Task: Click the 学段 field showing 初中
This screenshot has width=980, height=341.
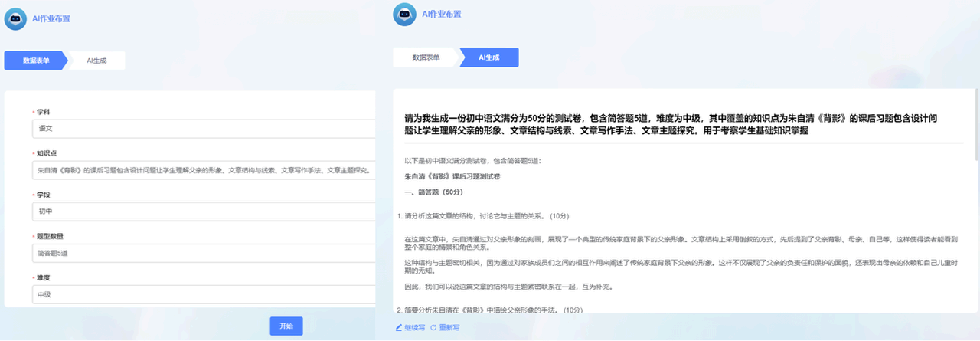Action: tap(204, 211)
